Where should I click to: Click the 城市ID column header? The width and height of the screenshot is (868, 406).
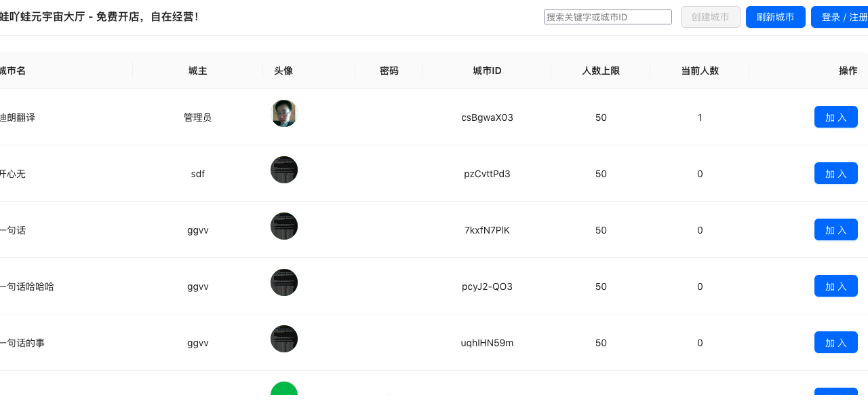coord(487,71)
